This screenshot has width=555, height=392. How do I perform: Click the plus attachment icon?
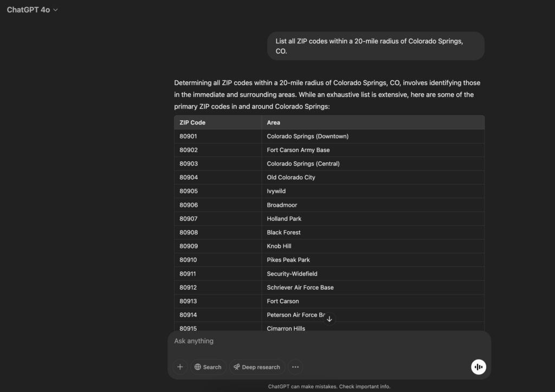coord(180,367)
